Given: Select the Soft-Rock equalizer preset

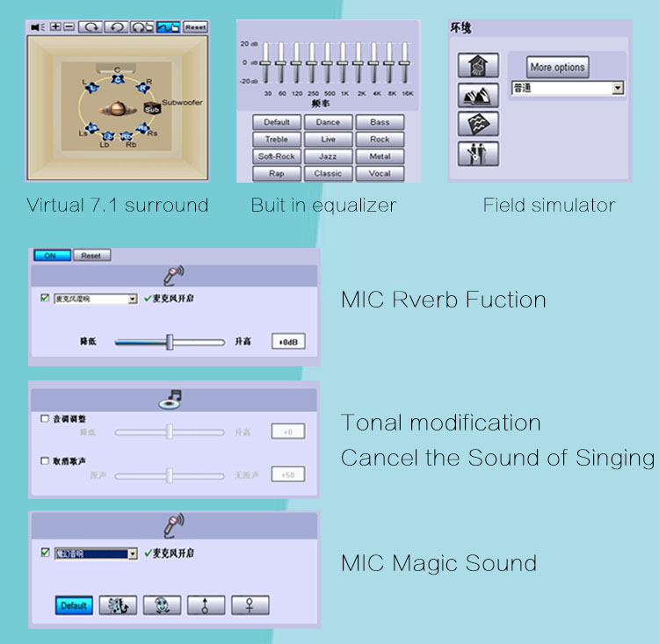Looking at the screenshot, I should click(277, 156).
